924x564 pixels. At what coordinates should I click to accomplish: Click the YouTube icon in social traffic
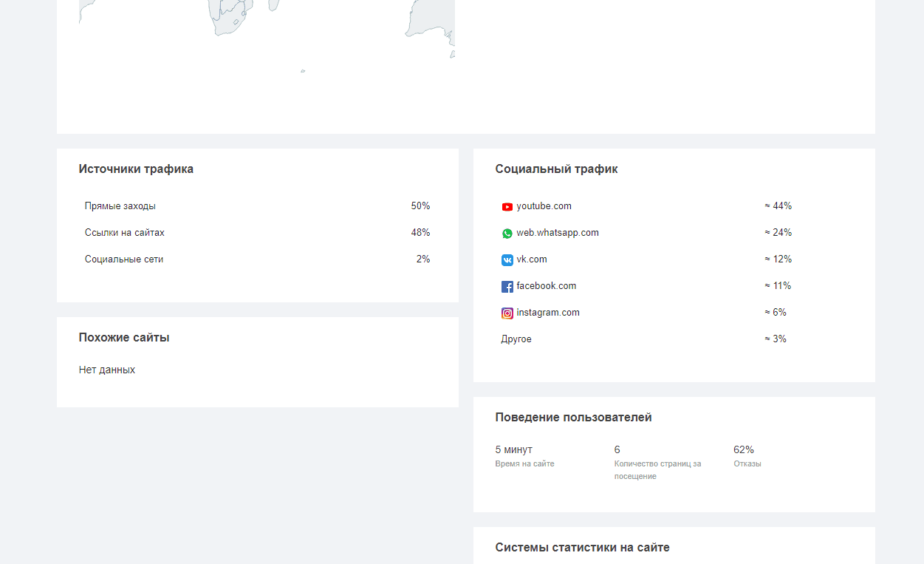[507, 207]
